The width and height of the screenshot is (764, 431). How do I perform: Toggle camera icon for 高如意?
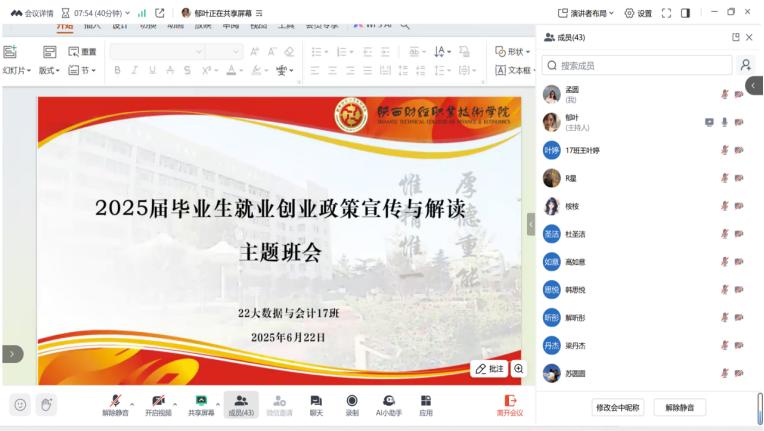(x=740, y=262)
